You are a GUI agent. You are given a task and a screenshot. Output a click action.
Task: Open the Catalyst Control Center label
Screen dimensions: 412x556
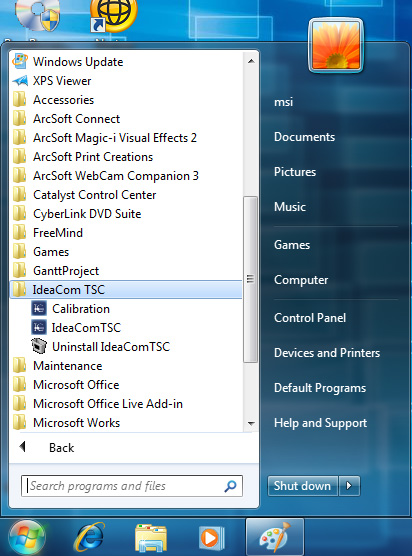tap(94, 195)
